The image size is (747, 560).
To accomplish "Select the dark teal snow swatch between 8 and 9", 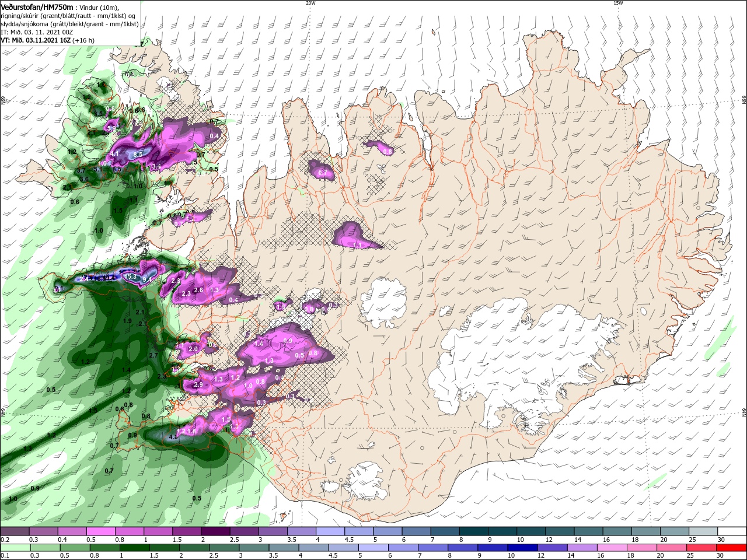I will coord(473,531).
